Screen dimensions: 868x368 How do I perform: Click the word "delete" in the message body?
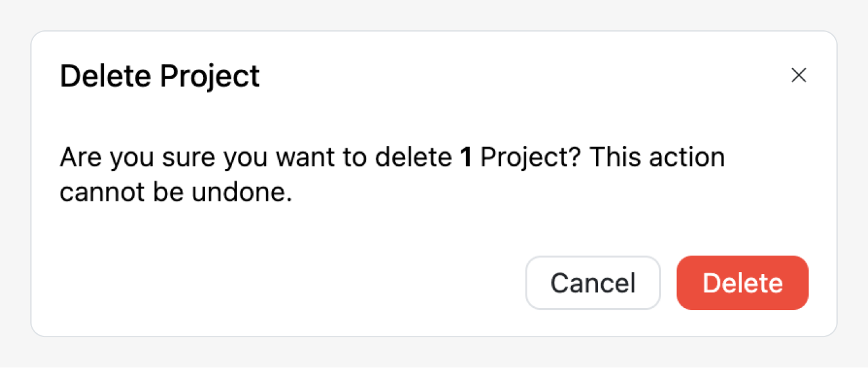pos(413,158)
